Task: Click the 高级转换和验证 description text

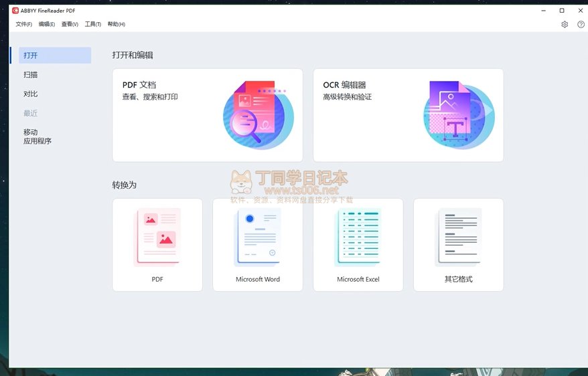Action: pyautogui.click(x=348, y=97)
